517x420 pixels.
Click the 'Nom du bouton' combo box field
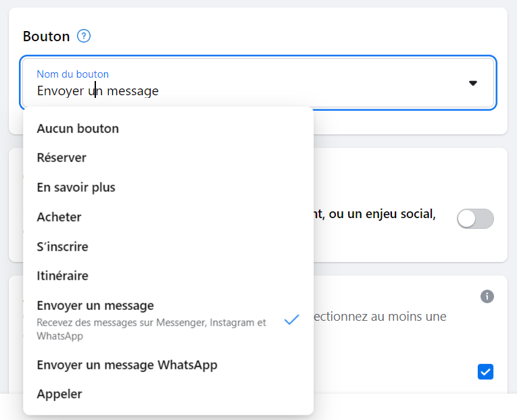click(x=257, y=83)
